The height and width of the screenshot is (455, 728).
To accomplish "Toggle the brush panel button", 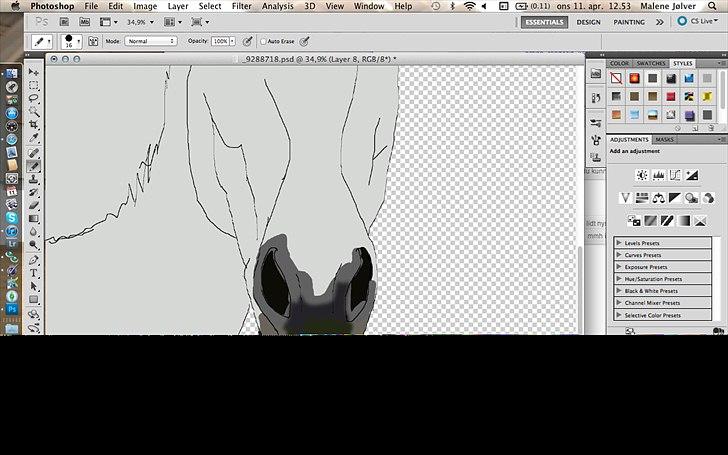I will coord(93,42).
